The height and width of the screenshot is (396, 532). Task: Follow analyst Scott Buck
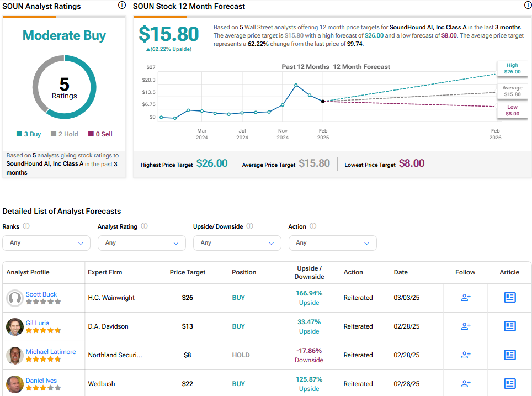tap(466, 298)
